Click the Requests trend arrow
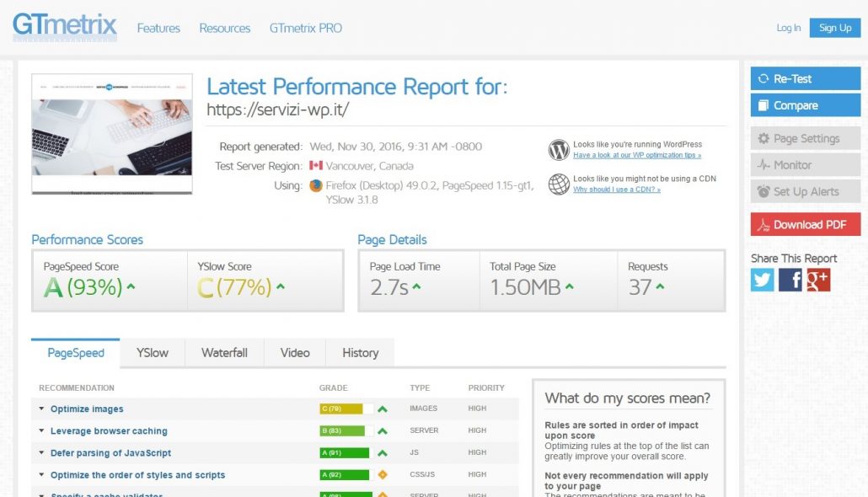The height and width of the screenshot is (497, 868). click(660, 286)
